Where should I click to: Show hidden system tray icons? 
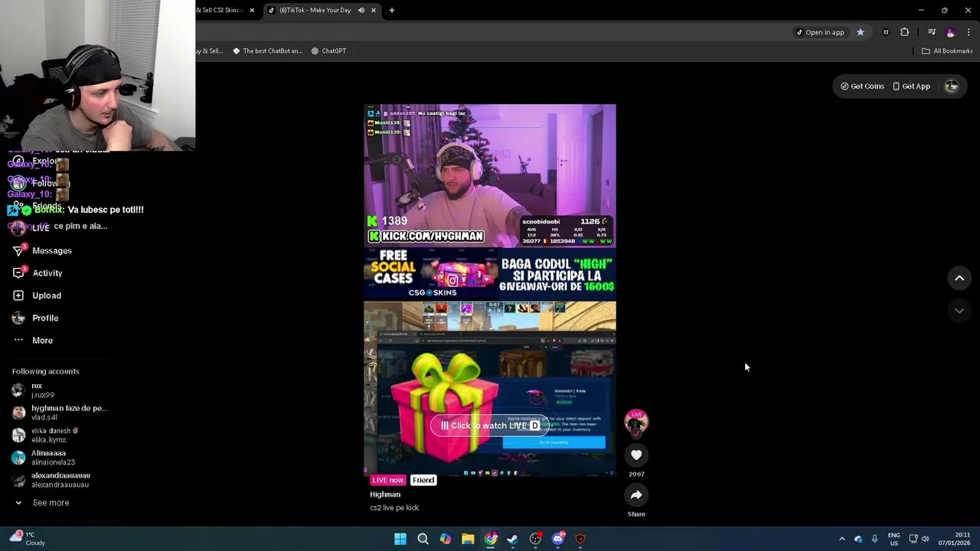pyautogui.click(x=842, y=539)
